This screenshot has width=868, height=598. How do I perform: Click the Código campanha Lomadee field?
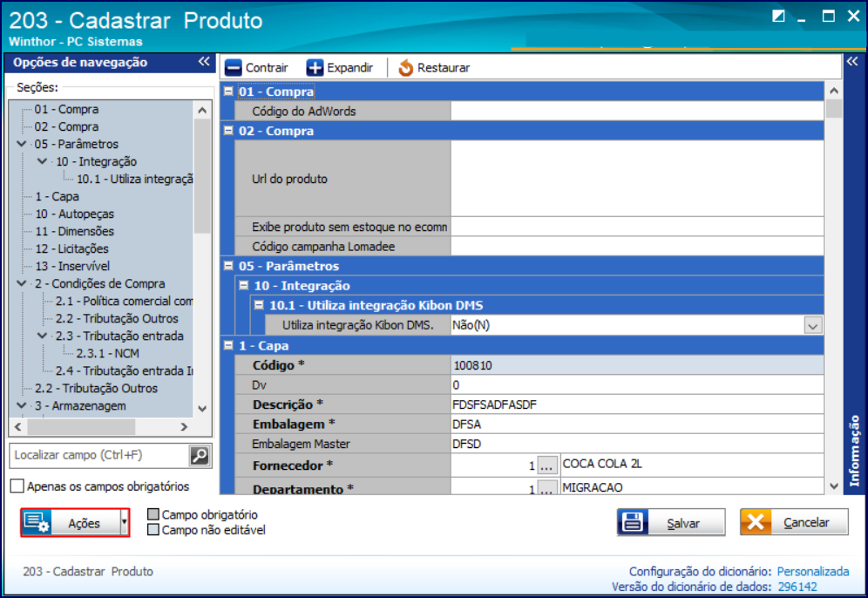pos(637,247)
